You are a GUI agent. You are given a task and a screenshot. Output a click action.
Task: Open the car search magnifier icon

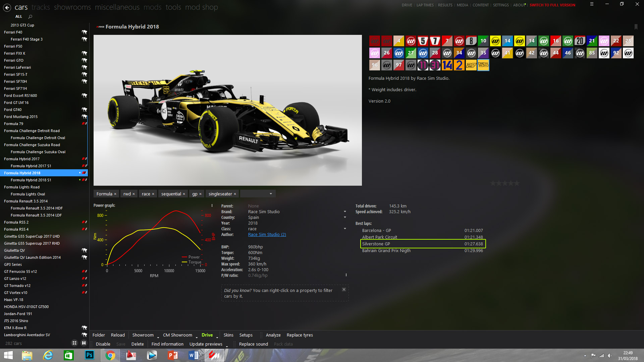coord(30,16)
